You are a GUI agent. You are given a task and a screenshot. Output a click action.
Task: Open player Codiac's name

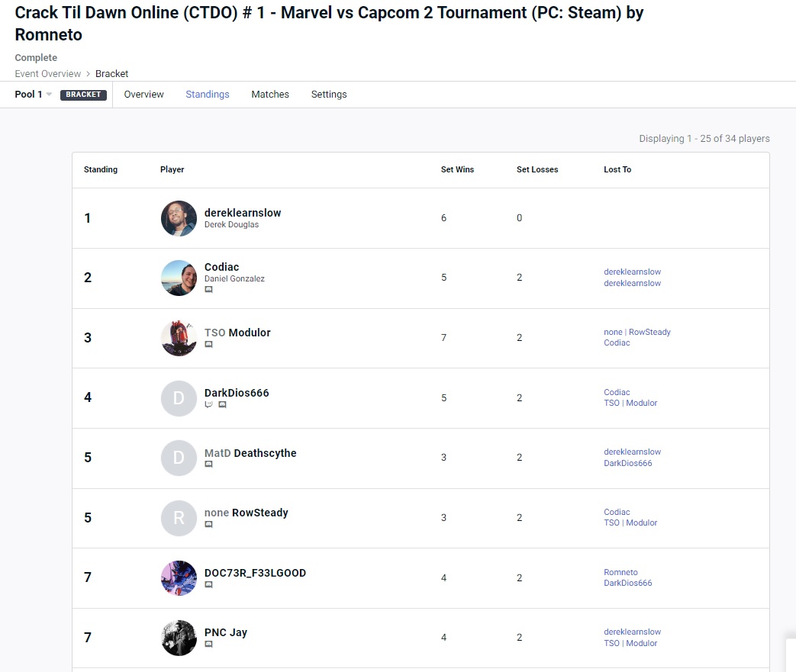pyautogui.click(x=221, y=267)
